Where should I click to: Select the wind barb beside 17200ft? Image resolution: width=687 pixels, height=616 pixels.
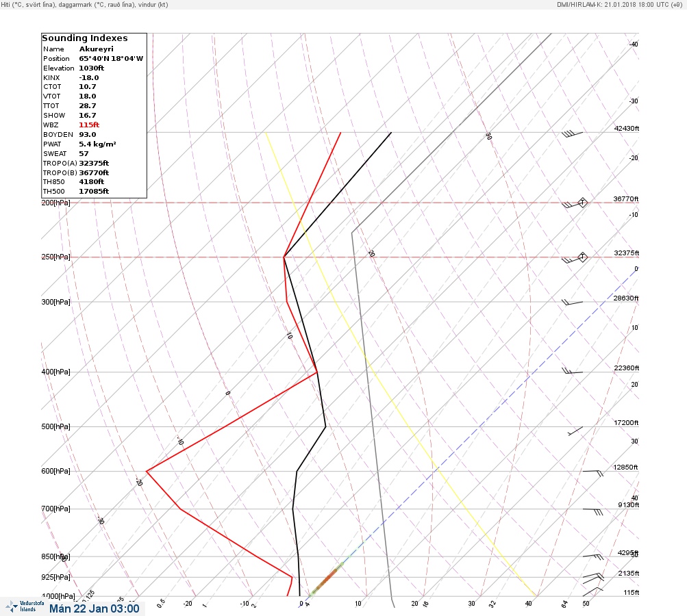pyautogui.click(x=575, y=431)
